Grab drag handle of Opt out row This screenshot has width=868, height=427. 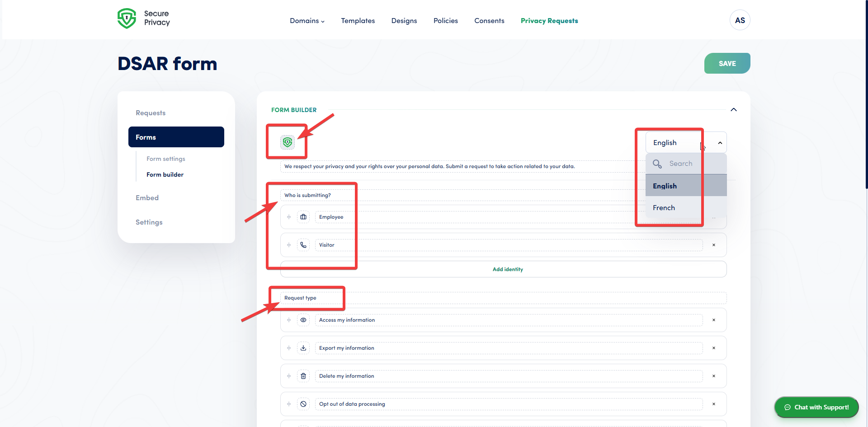(x=289, y=404)
